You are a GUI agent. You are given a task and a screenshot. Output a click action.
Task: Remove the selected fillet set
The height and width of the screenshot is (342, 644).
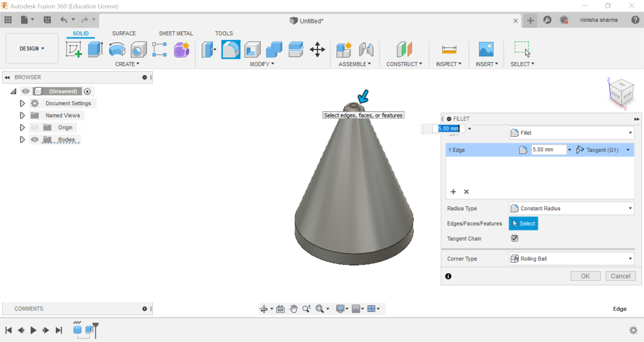pos(466,191)
